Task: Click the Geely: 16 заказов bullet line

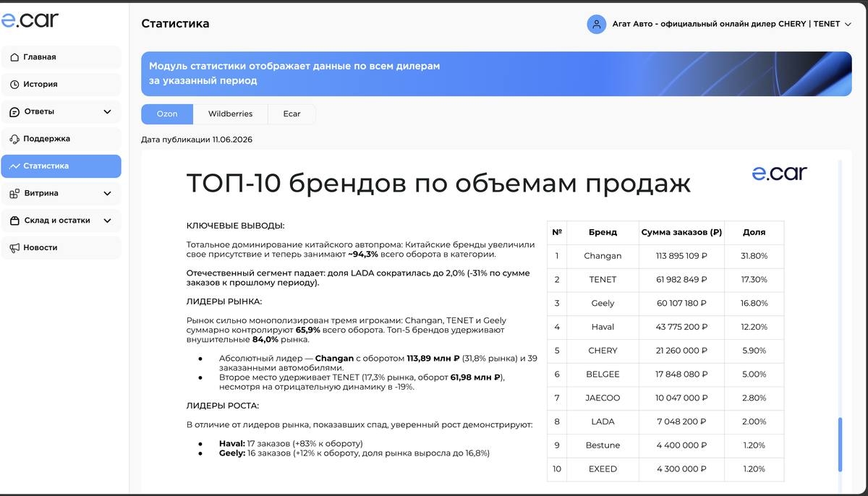Action: (x=354, y=453)
